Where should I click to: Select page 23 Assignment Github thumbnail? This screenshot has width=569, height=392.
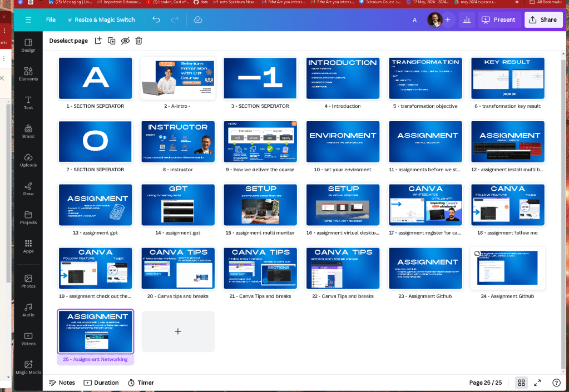click(x=425, y=269)
